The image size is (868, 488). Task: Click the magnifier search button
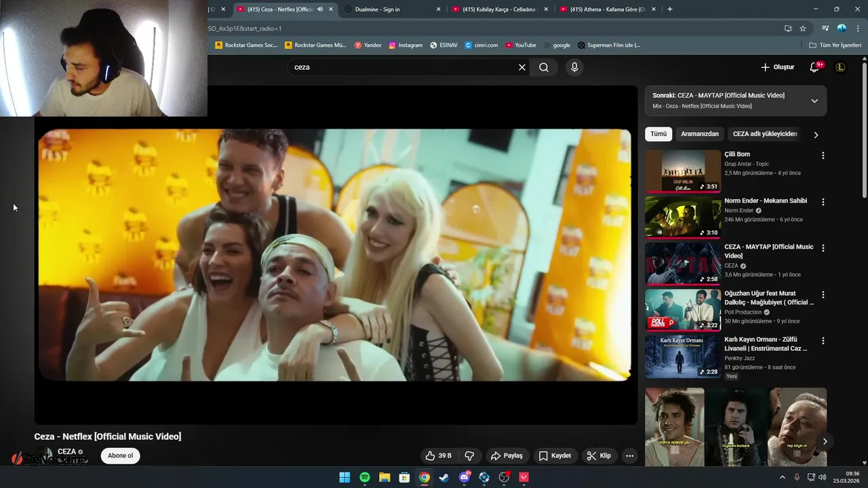(x=544, y=67)
